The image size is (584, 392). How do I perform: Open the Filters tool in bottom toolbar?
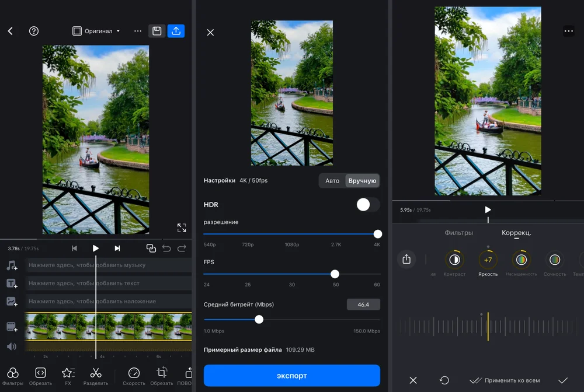[x=13, y=376]
